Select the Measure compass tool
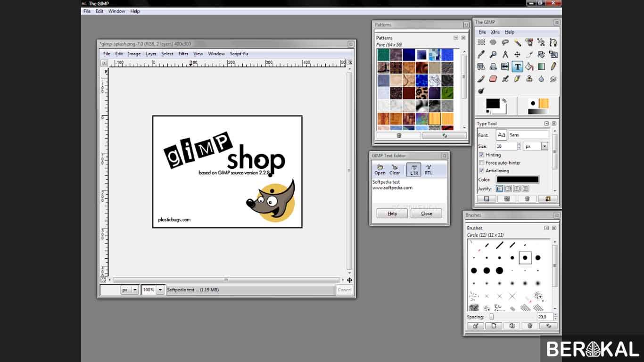The image size is (644, 362). pyautogui.click(x=505, y=55)
